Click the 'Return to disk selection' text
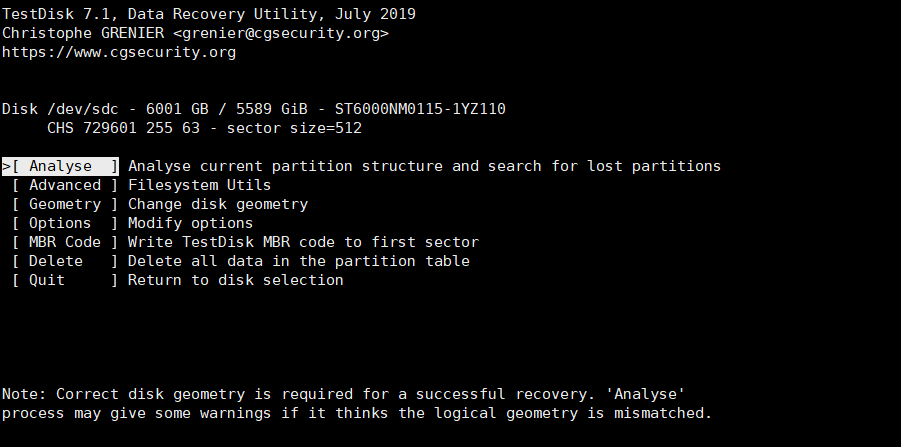The image size is (901, 447). point(235,280)
